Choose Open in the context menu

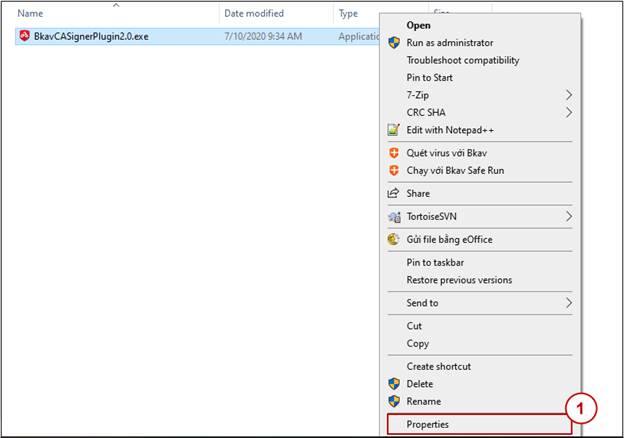420,25
